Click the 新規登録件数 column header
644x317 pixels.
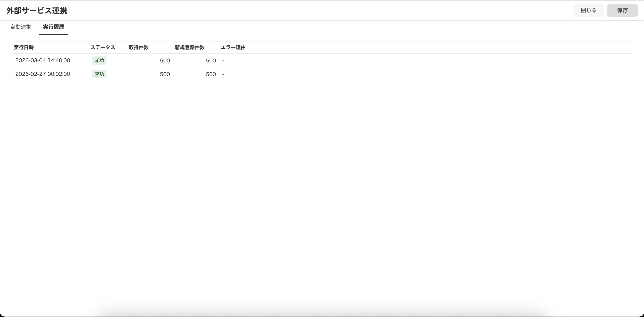[x=190, y=48]
